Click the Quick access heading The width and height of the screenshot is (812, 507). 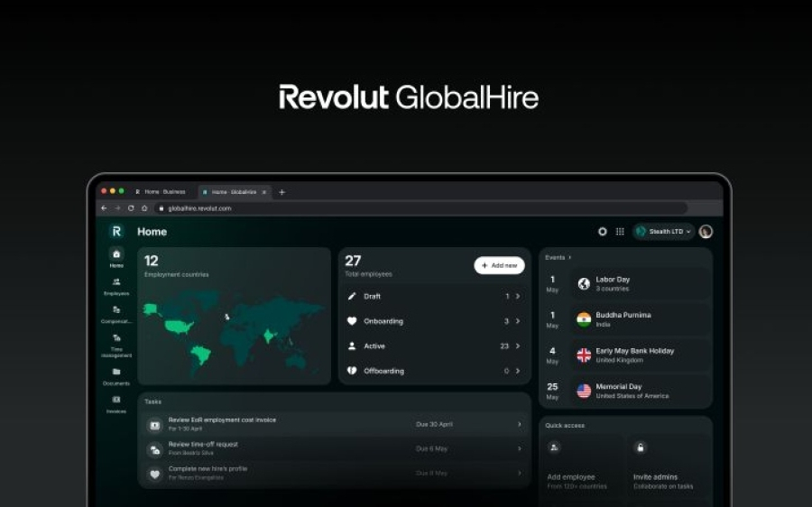coord(565,425)
